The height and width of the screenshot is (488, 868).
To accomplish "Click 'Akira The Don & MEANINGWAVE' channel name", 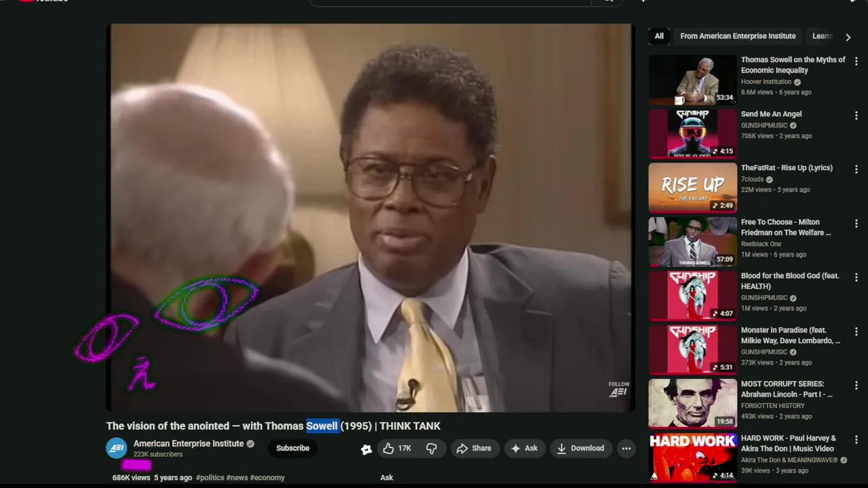I will [x=790, y=460].
